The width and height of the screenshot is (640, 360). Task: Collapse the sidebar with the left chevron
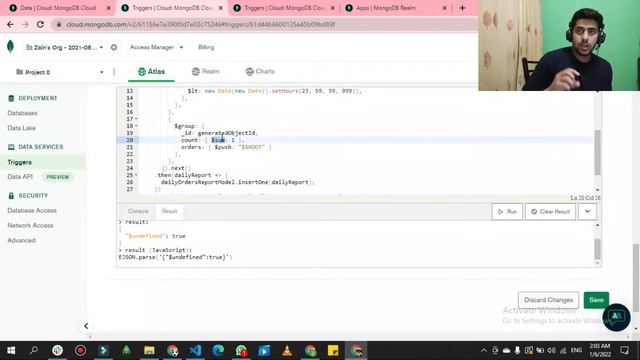86,326
